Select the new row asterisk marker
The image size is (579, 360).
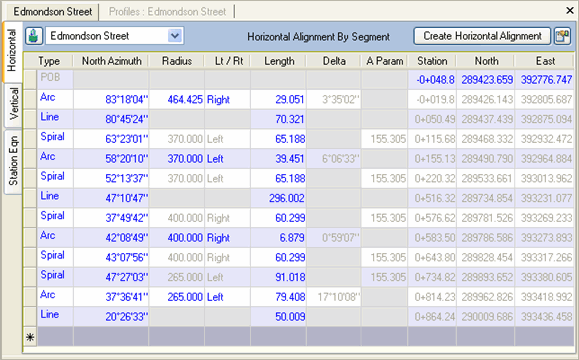(30, 336)
